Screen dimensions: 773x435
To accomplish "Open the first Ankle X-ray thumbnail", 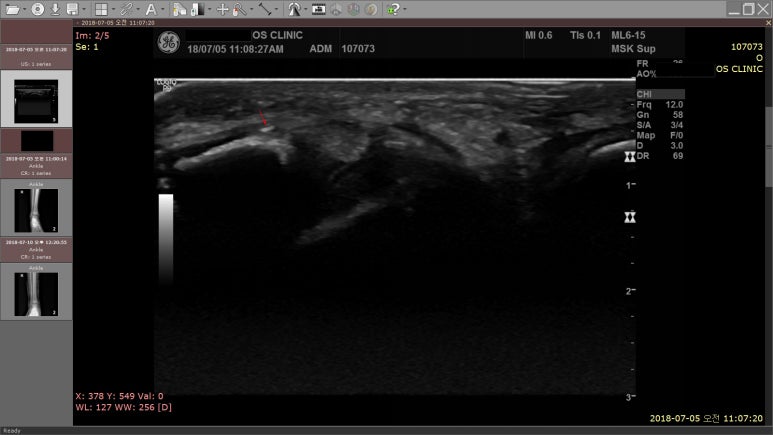I will tap(35, 210).
